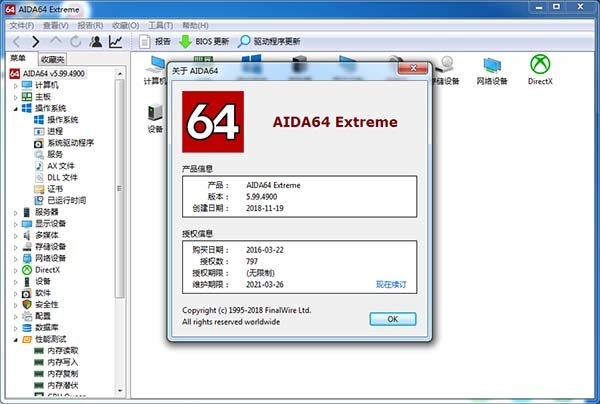Click the 2021-03-26 maintenance date value
The image size is (600, 404).
click(264, 284)
